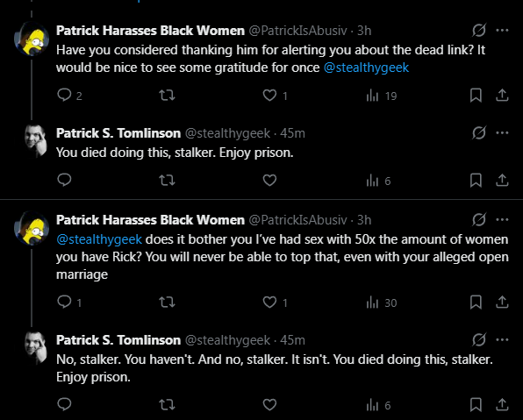
Task: Repost the first tweet about dead link
Action: pos(167,96)
